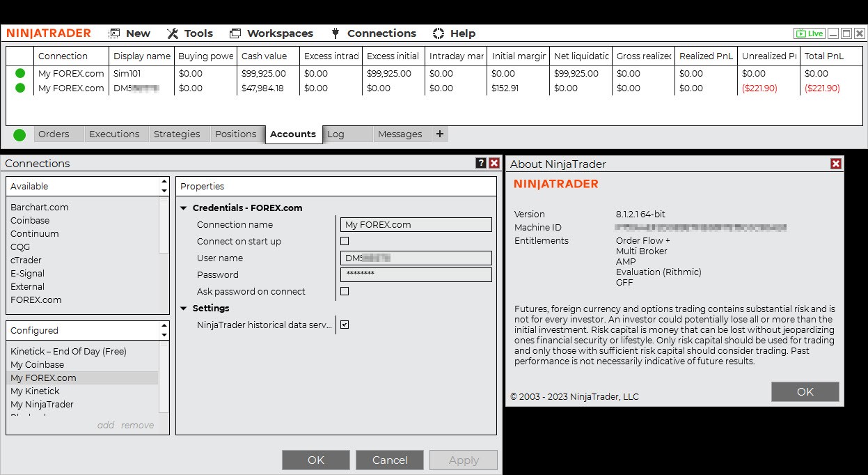Image resolution: width=868 pixels, height=475 pixels.
Task: Select Kinetick – End Of Day (Free)
Action: coord(68,352)
